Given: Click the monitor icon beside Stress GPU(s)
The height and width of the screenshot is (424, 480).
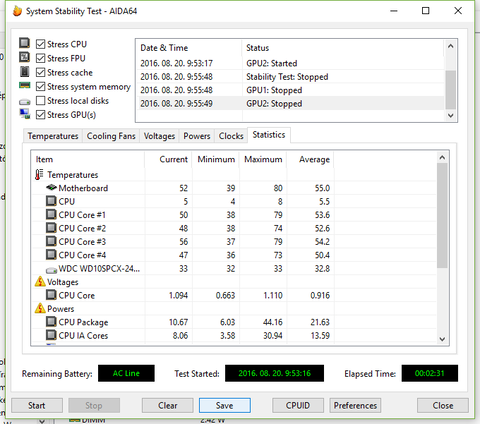Looking at the screenshot, I should [x=25, y=114].
